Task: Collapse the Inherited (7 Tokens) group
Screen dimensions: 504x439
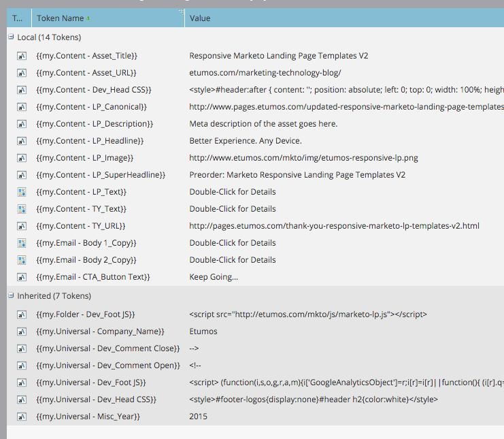Action: [x=11, y=295]
